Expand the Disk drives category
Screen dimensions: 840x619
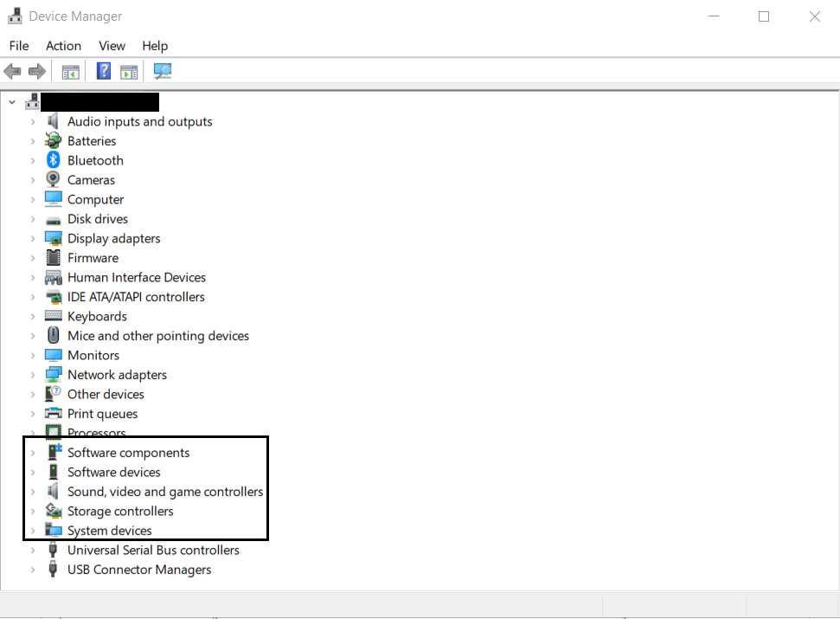[33, 219]
